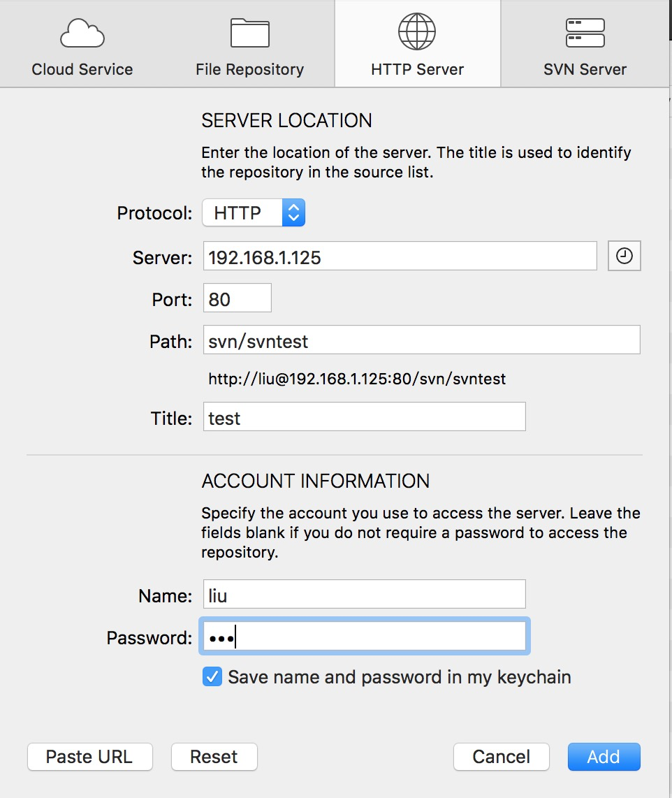The width and height of the screenshot is (672, 798).
Task: Open the Protocol HTTP dropdown
Action: coord(254,212)
